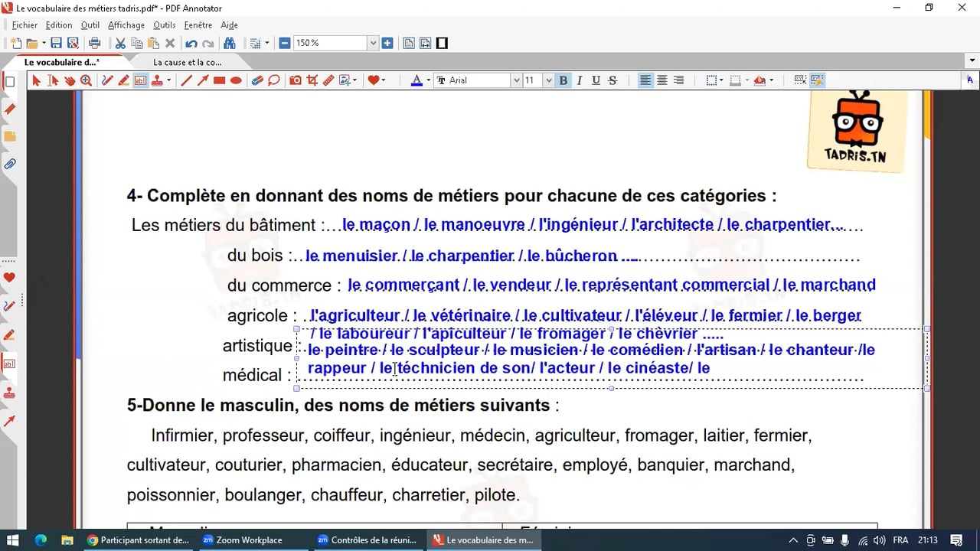Toggle bold formatting
The width and height of the screenshot is (980, 551).
click(x=563, y=80)
